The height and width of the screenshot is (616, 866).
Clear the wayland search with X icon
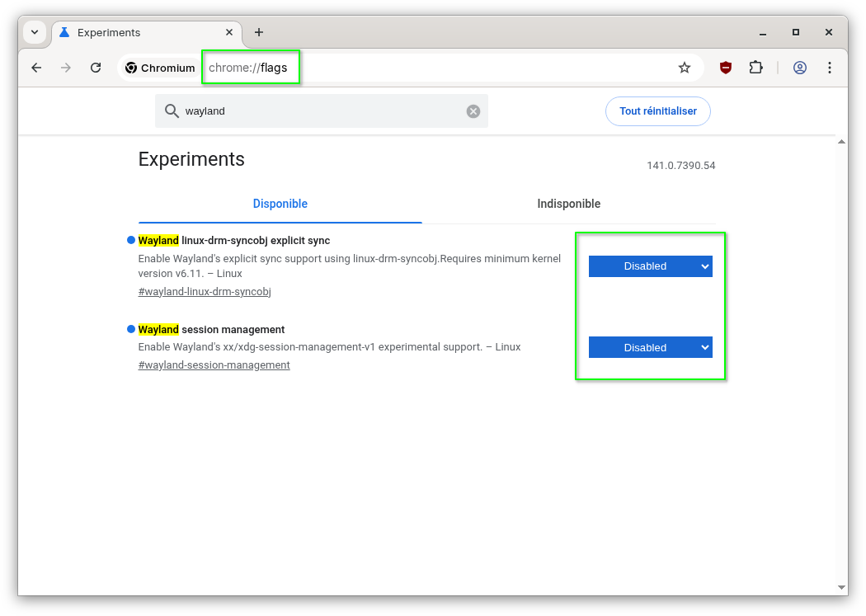(473, 111)
